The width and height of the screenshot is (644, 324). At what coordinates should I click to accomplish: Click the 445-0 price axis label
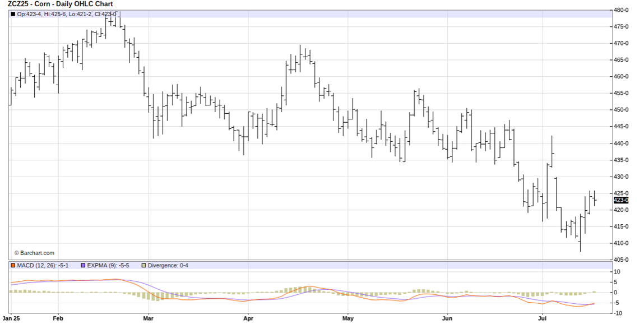tap(622, 127)
